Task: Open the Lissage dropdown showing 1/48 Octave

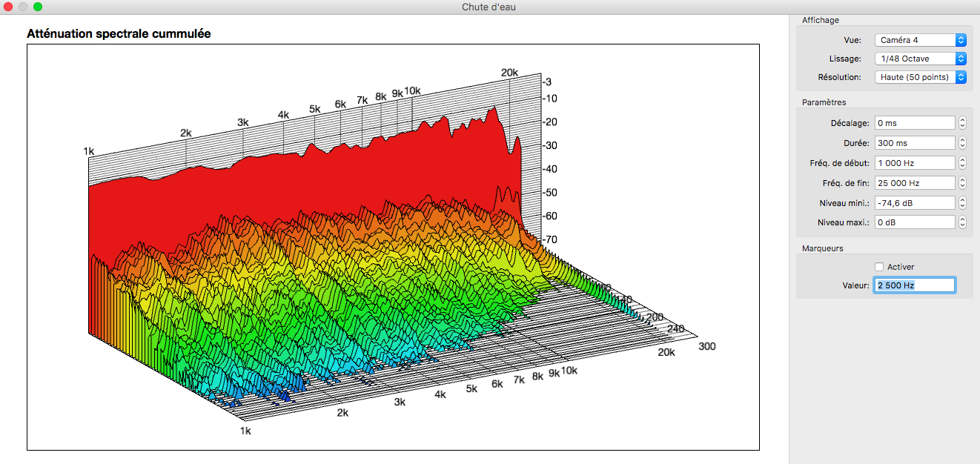Action: [920, 59]
